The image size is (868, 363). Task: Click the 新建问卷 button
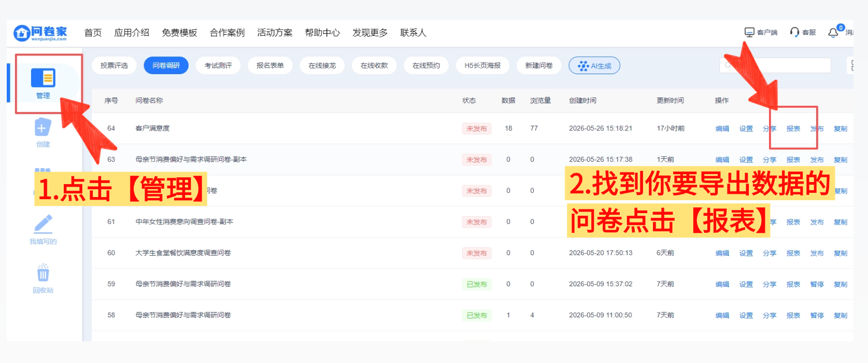539,65
